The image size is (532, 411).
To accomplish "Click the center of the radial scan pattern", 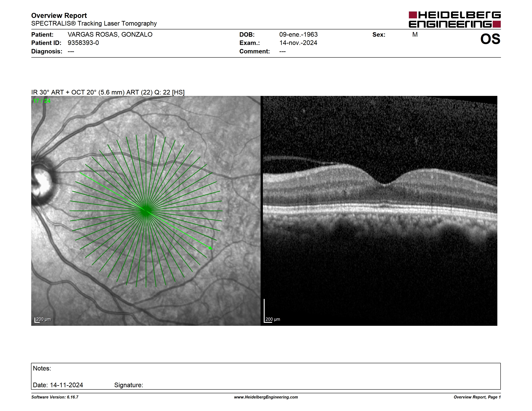I will pyautogui.click(x=146, y=211).
